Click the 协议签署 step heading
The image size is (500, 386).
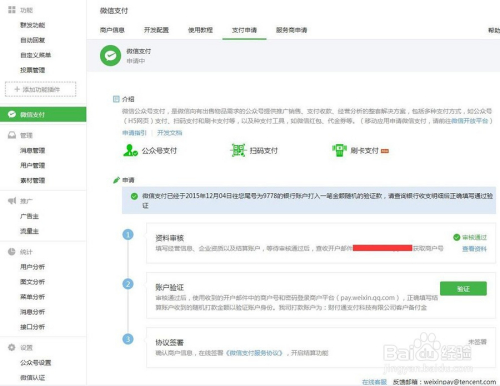pyautogui.click(x=170, y=342)
